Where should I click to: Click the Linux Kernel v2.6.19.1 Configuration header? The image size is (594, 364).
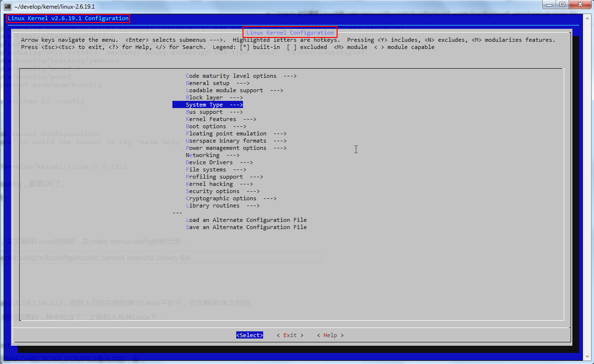68,19
